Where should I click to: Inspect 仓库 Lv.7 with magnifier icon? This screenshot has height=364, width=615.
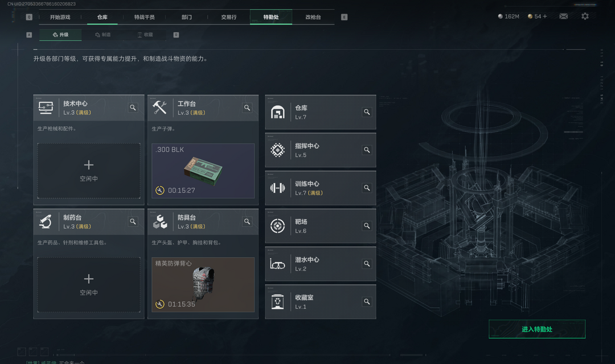(x=367, y=112)
